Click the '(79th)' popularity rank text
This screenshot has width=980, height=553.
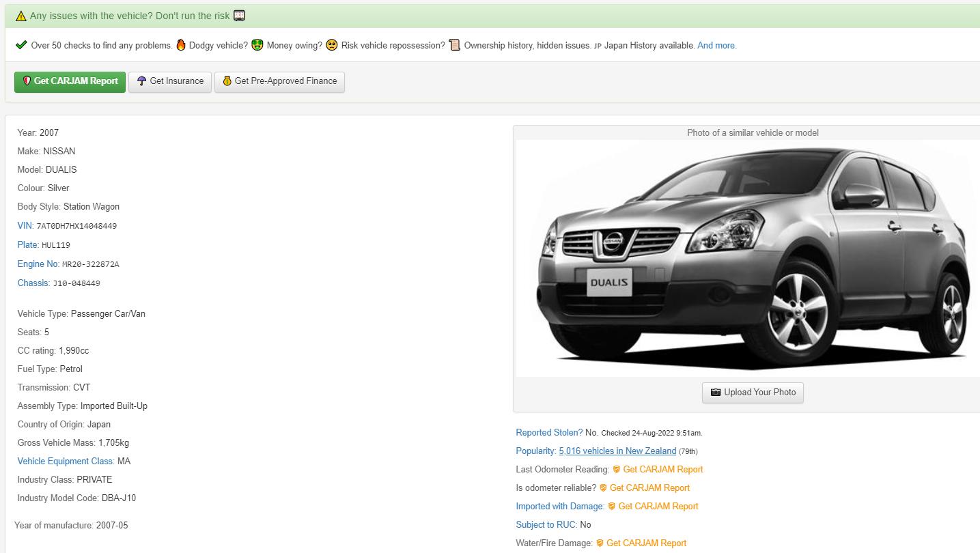click(688, 451)
